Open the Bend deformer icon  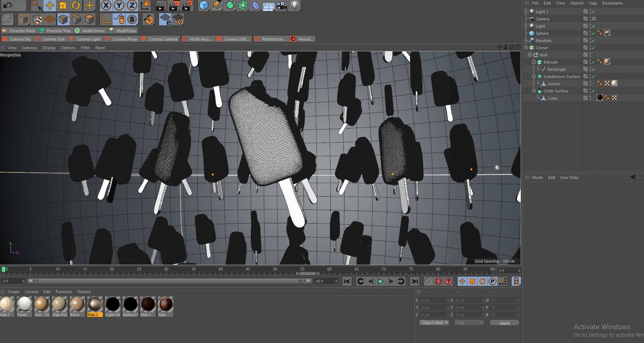click(256, 5)
